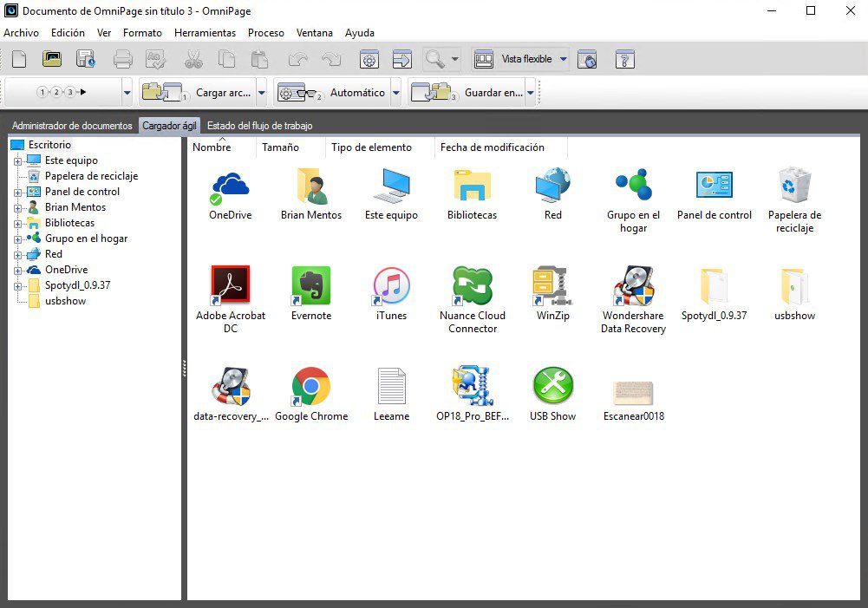Open the Herramientas menu
Screen dimensions: 868x608
pos(206,33)
